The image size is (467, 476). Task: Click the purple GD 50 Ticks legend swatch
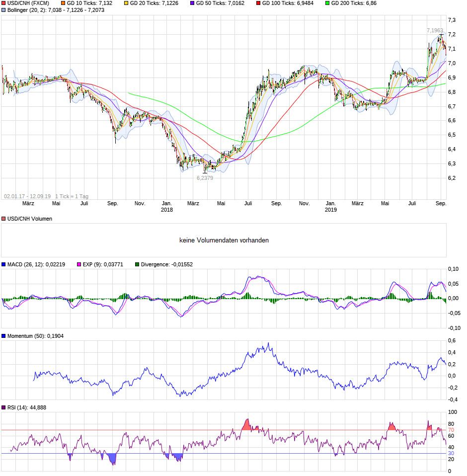pos(192,3)
